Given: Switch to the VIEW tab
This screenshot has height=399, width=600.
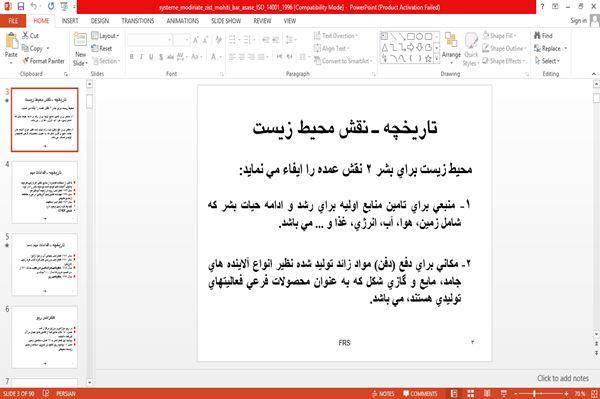Looking at the screenshot, I should (290, 21).
